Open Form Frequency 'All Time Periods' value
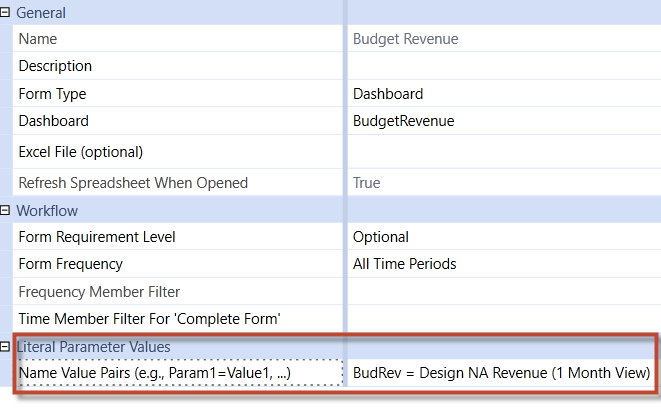661x411 pixels. tap(500, 264)
